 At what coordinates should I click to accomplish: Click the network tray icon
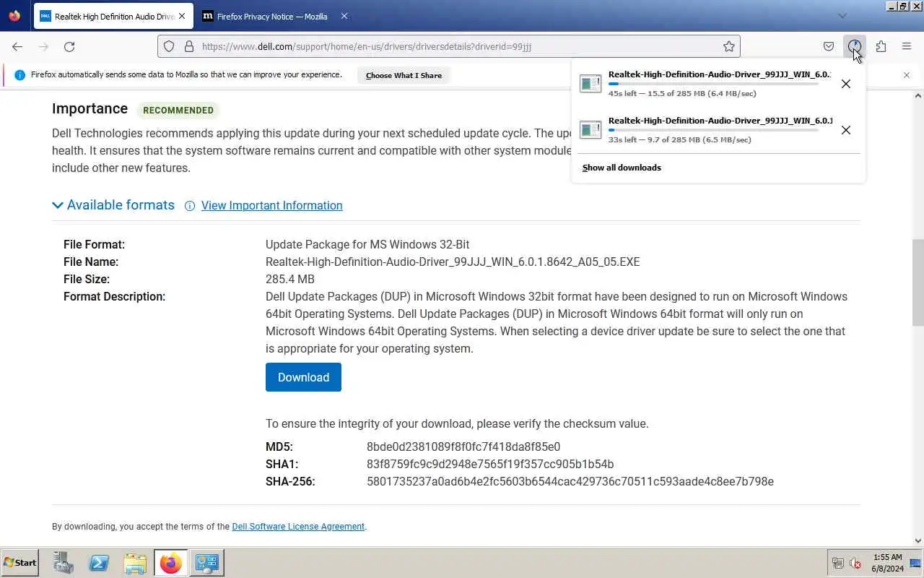[838, 564]
